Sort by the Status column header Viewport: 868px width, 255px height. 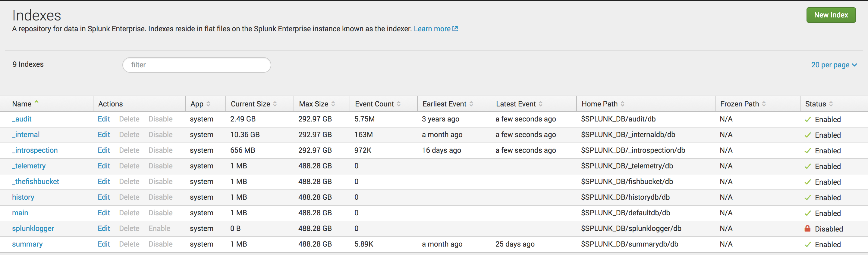click(816, 104)
